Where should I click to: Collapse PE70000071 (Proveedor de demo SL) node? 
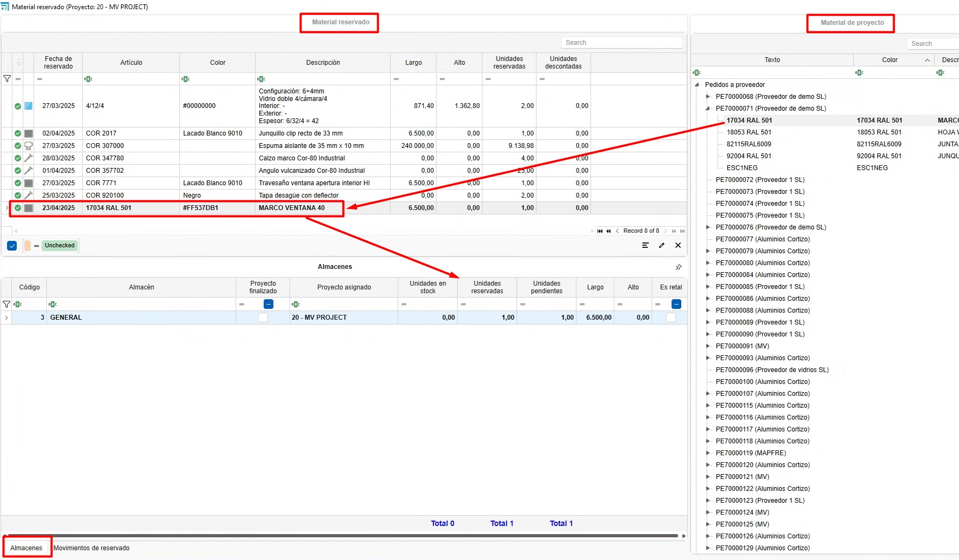click(x=708, y=109)
